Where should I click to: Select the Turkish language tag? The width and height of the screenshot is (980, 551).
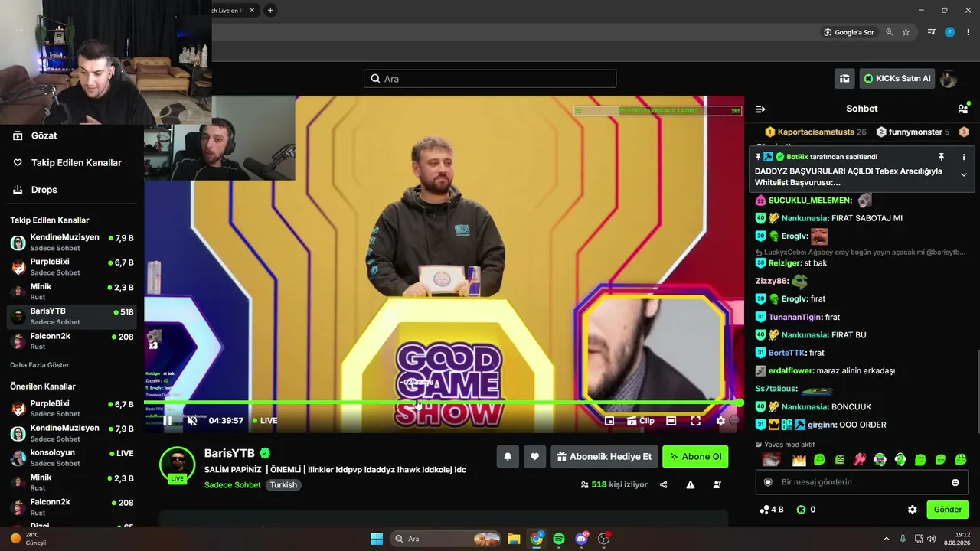pos(283,485)
